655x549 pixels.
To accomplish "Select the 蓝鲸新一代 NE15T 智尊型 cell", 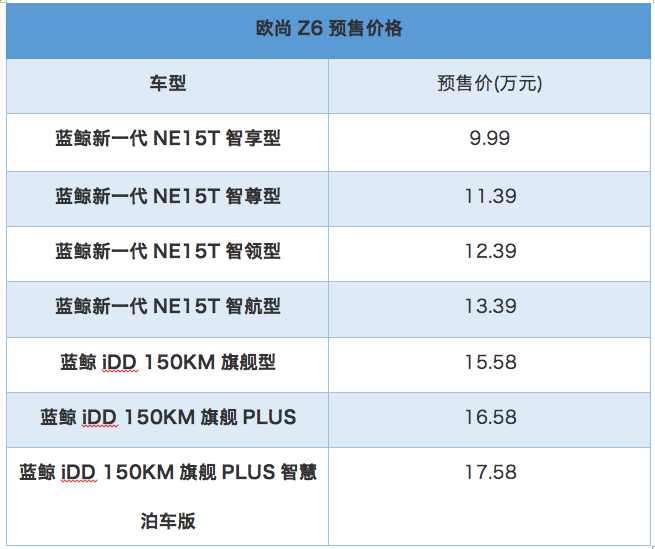I will 167,196.
